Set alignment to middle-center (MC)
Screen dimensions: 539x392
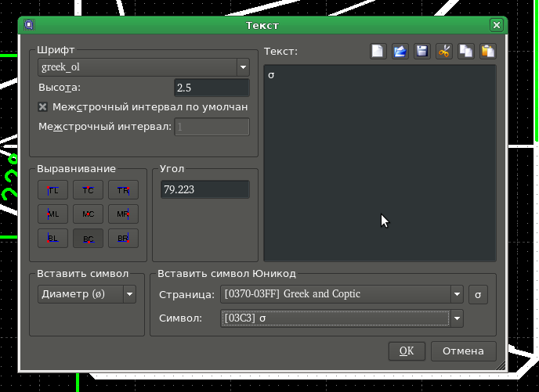click(88, 214)
